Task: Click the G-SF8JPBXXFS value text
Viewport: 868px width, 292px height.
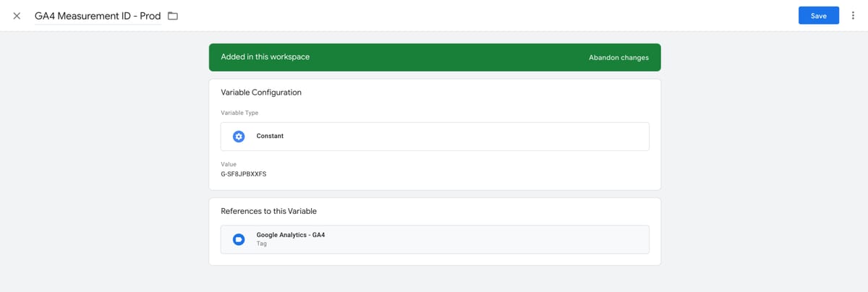Action: pyautogui.click(x=244, y=174)
